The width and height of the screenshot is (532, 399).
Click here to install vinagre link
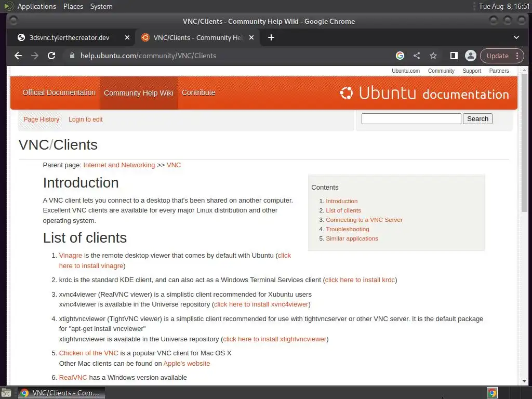click(91, 265)
